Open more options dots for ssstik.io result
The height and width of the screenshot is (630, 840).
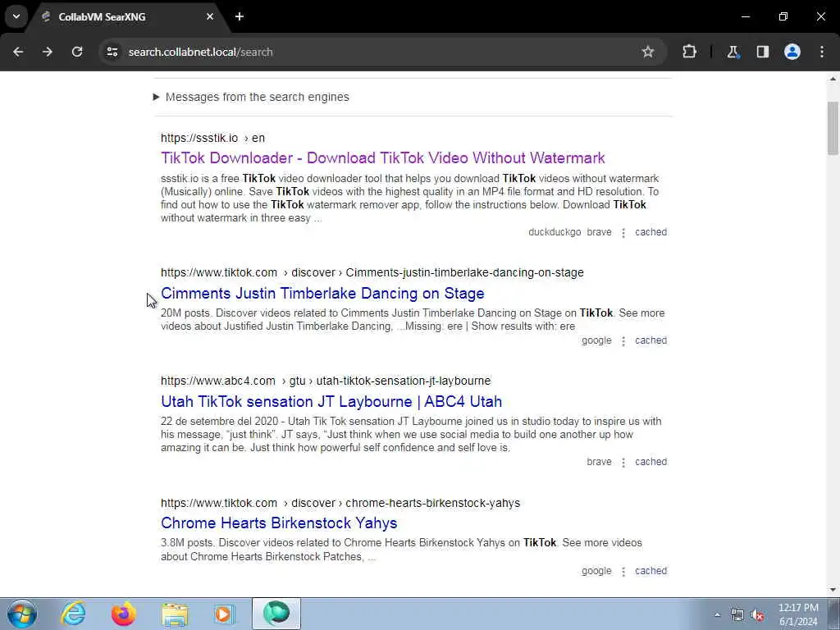click(623, 232)
